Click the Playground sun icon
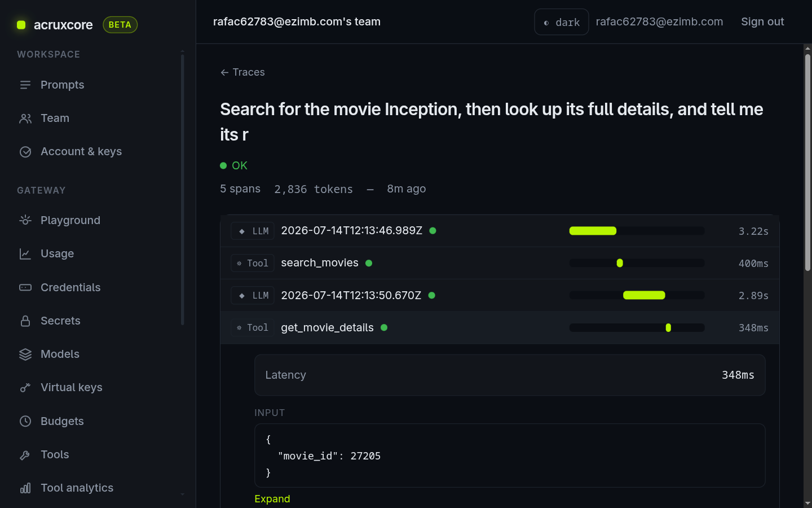812x508 pixels. (25, 220)
